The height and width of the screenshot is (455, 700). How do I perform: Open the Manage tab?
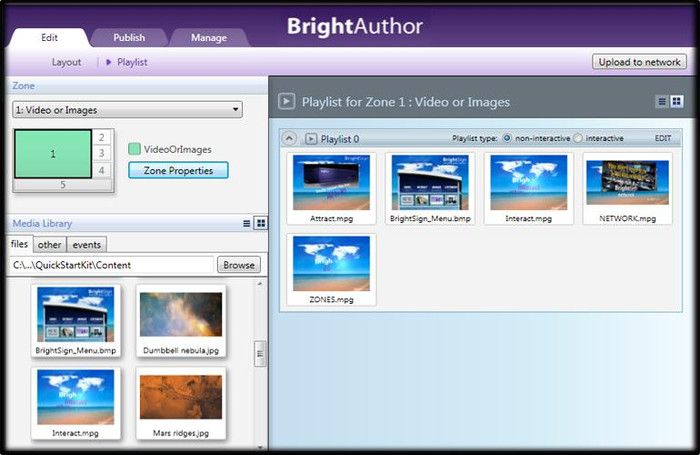tap(208, 38)
